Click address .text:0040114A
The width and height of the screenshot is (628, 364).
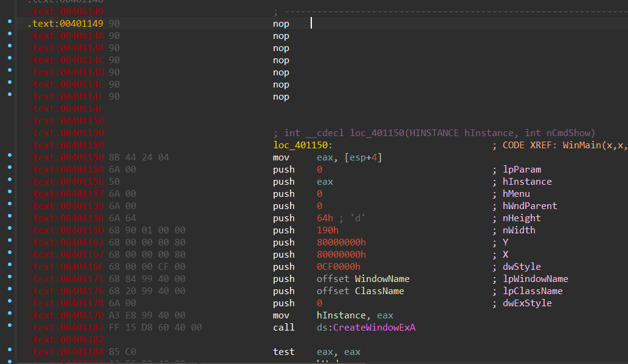click(x=65, y=36)
